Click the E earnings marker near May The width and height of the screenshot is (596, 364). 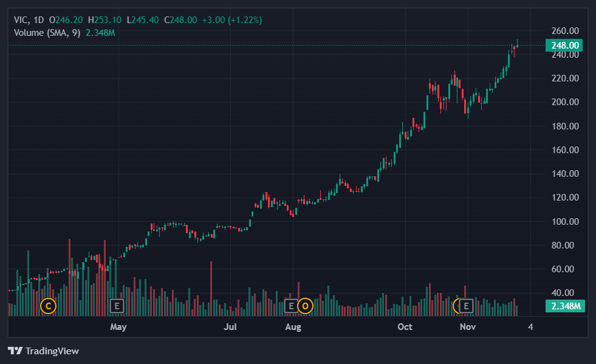pos(117,306)
